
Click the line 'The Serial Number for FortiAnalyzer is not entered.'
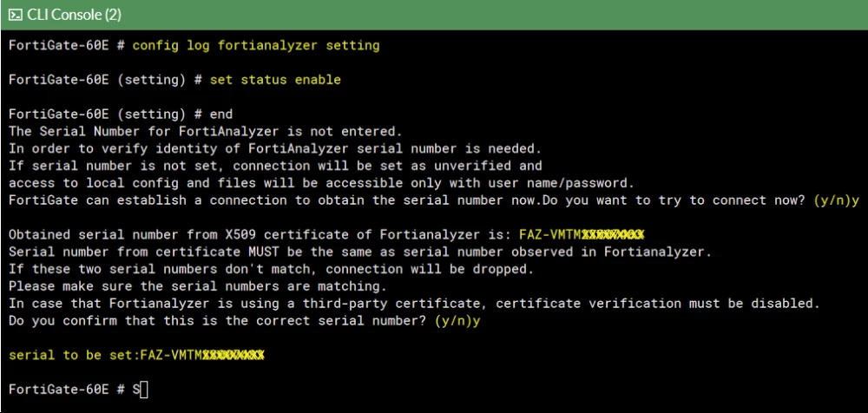pyautogui.click(x=205, y=132)
